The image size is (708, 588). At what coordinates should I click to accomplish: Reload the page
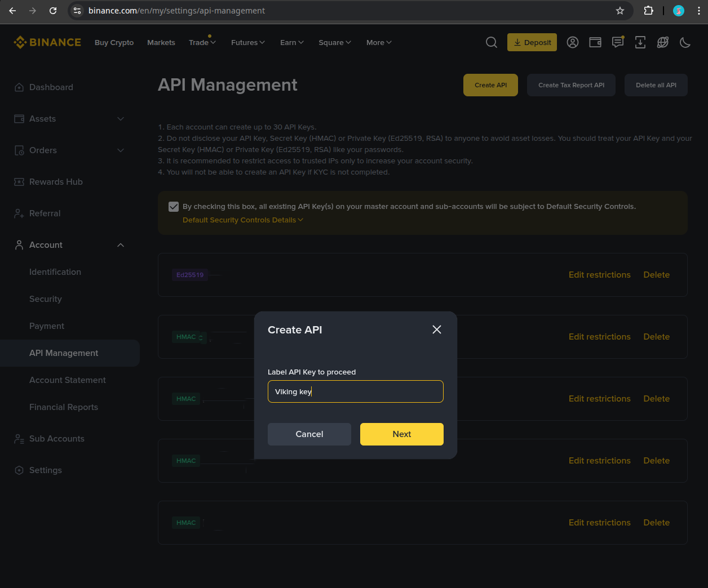point(53,11)
